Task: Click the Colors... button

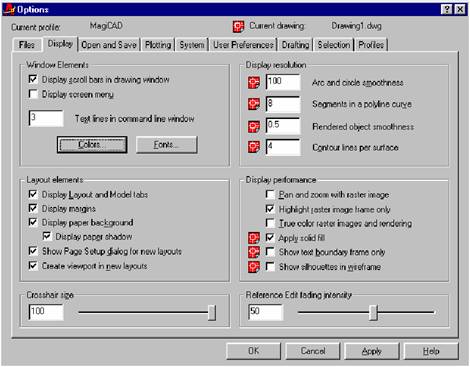Action: click(x=92, y=145)
